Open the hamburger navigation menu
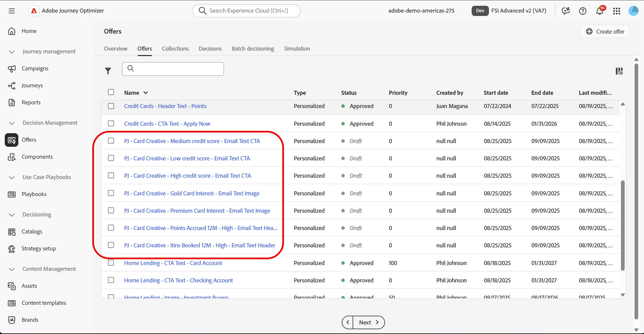Screen dimensions: 644x334 pyautogui.click(x=12, y=11)
